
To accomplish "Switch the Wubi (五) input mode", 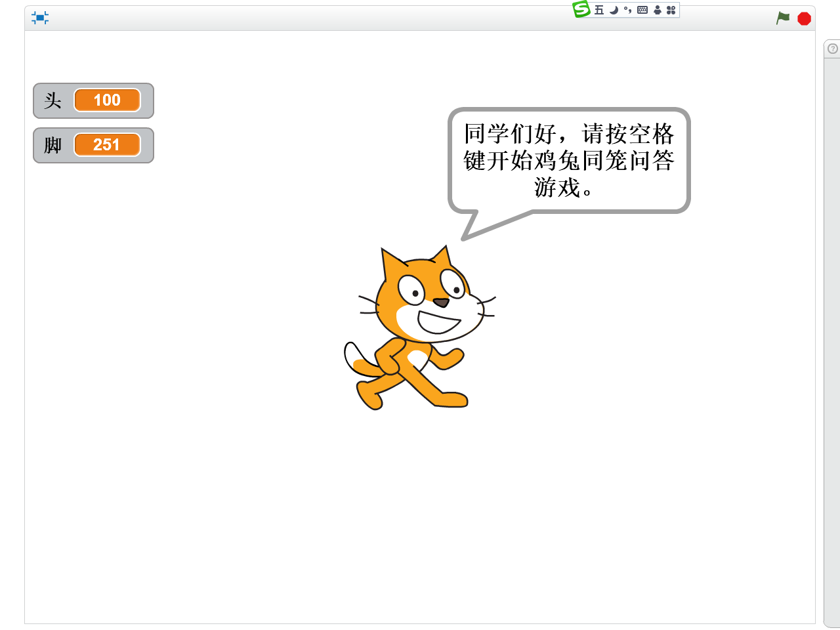I will [599, 10].
